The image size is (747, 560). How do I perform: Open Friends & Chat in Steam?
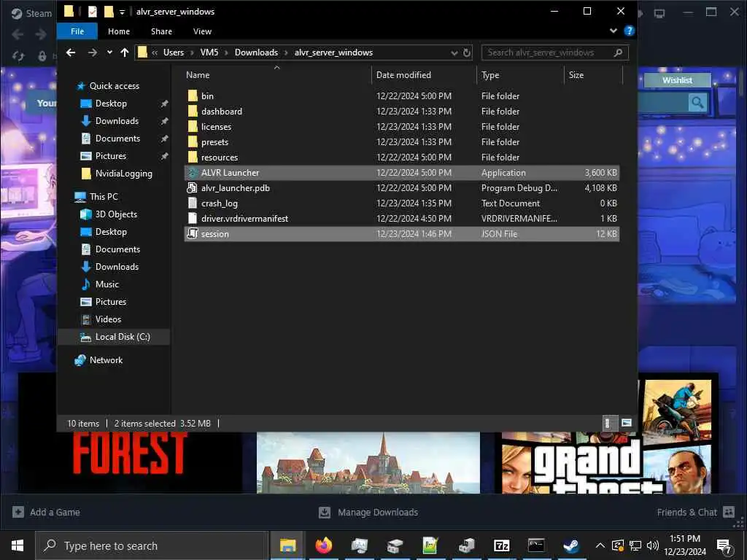(695, 513)
